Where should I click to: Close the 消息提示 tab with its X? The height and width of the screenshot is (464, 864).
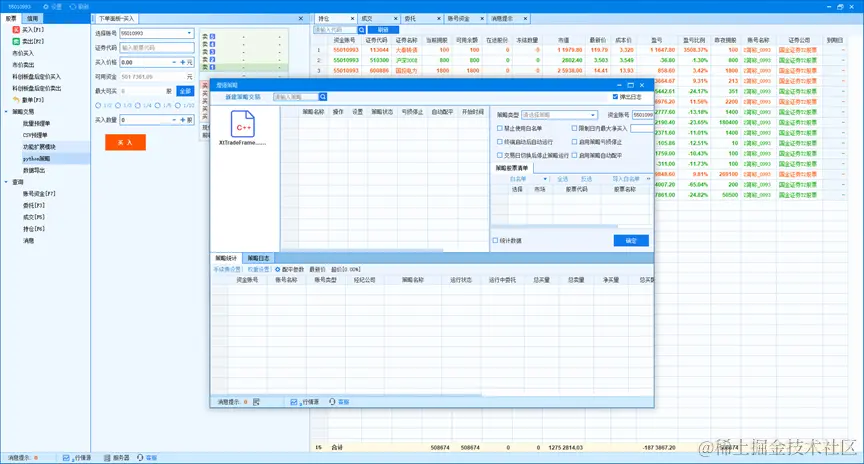pos(525,19)
